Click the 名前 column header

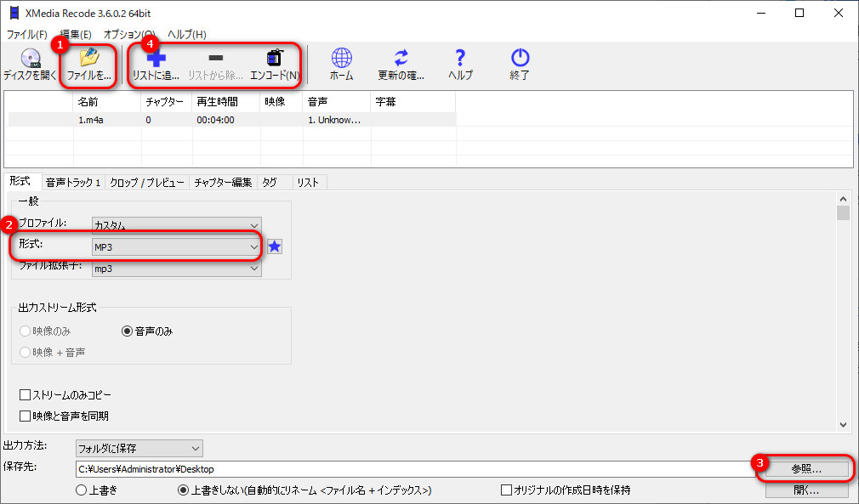106,102
